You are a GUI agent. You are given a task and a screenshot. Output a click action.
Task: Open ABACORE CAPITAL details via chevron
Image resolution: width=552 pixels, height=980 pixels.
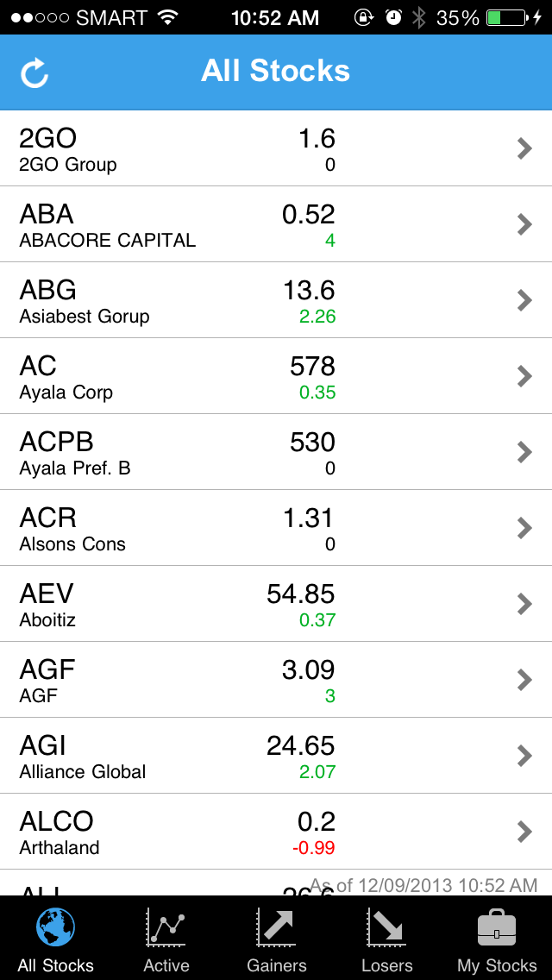[524, 225]
